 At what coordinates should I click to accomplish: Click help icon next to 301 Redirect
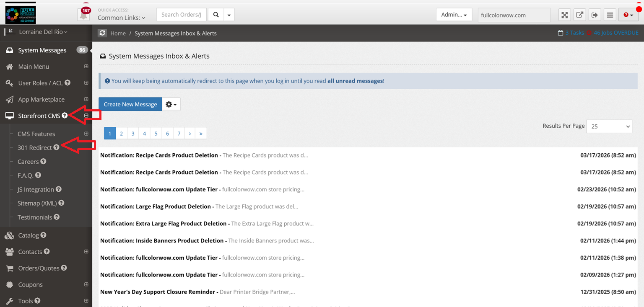(57, 147)
